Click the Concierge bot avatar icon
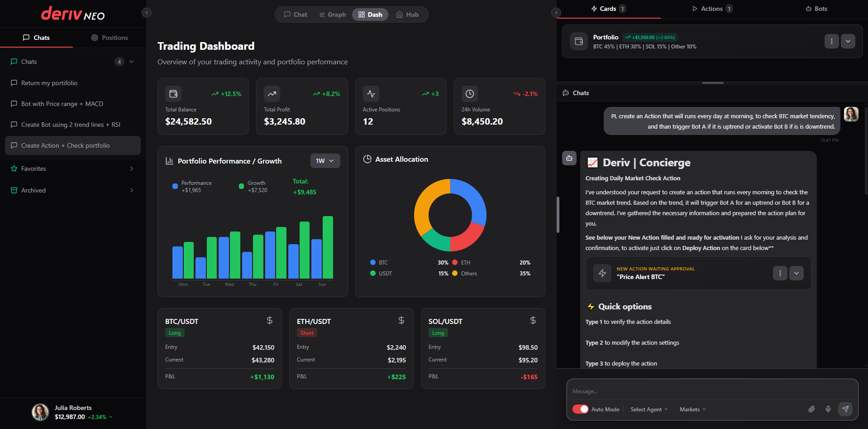The height and width of the screenshot is (429, 868). coord(569,158)
